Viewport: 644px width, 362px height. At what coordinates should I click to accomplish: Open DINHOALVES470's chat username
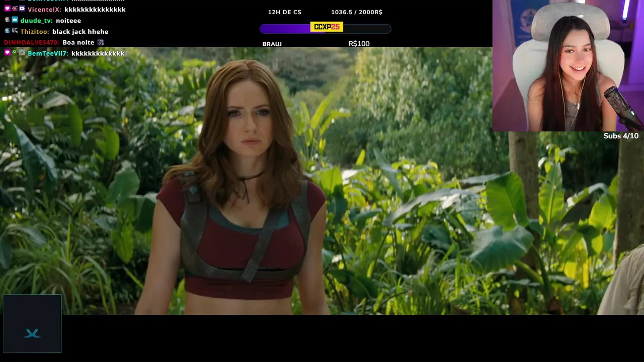point(31,43)
